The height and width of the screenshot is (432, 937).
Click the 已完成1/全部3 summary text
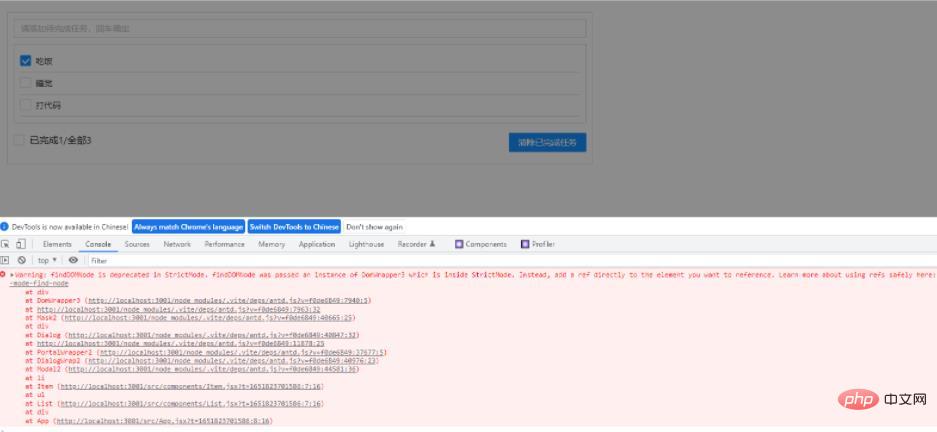60,140
